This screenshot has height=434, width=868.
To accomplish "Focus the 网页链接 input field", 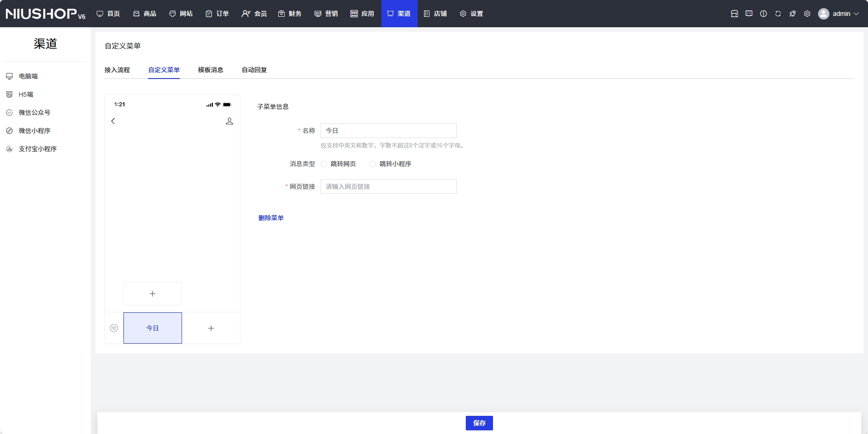I will coord(388,187).
